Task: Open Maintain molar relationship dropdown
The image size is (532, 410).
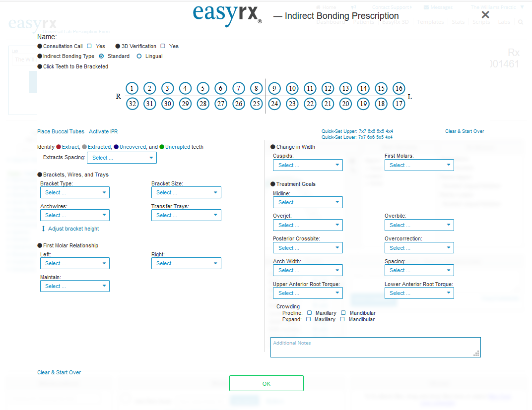Action: click(75, 286)
